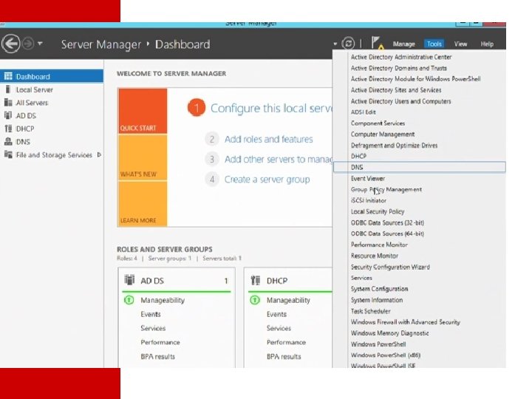
Task: Open Windows Firewall with Advanced Security
Action: [x=406, y=322]
